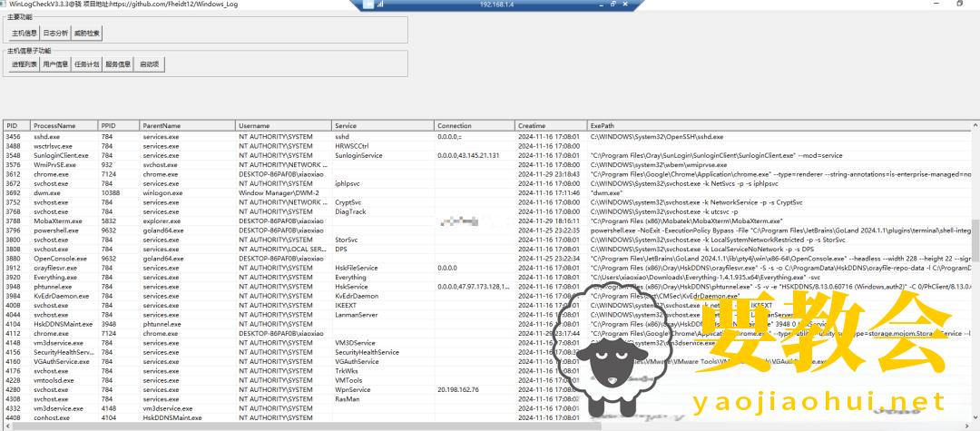The width and height of the screenshot is (980, 431).
Task: Click the Creatime column header
Action: (x=549, y=125)
